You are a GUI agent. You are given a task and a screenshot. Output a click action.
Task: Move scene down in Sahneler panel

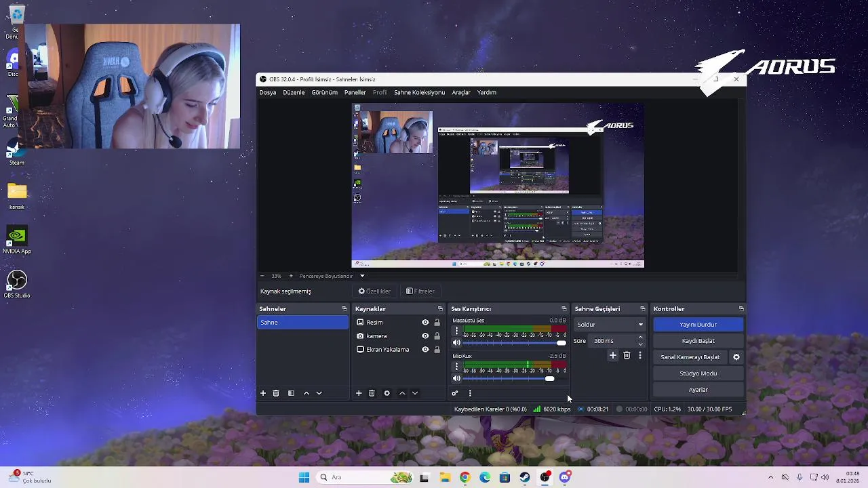click(x=319, y=393)
